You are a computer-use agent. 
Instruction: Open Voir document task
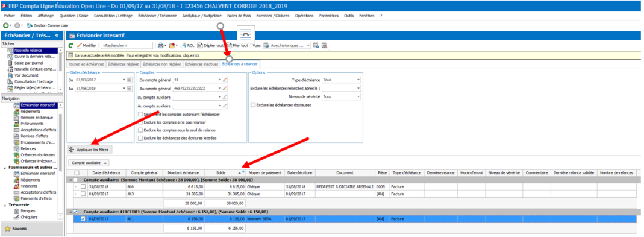click(26, 75)
